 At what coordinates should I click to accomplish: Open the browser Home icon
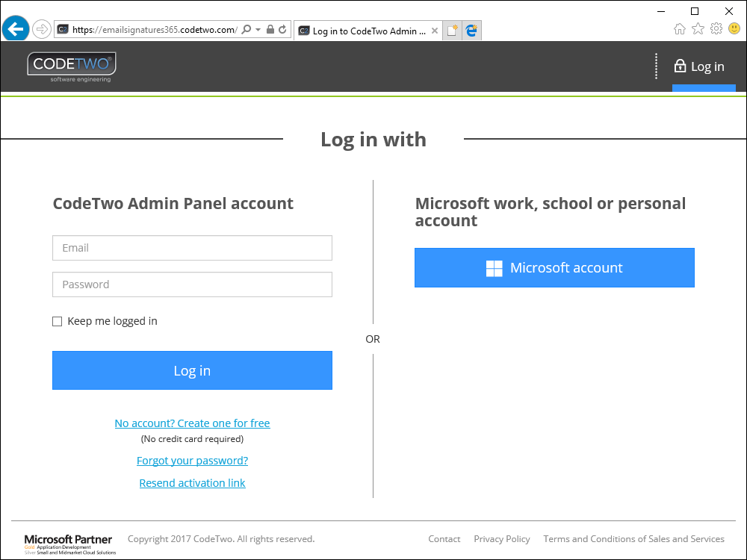[x=679, y=28]
